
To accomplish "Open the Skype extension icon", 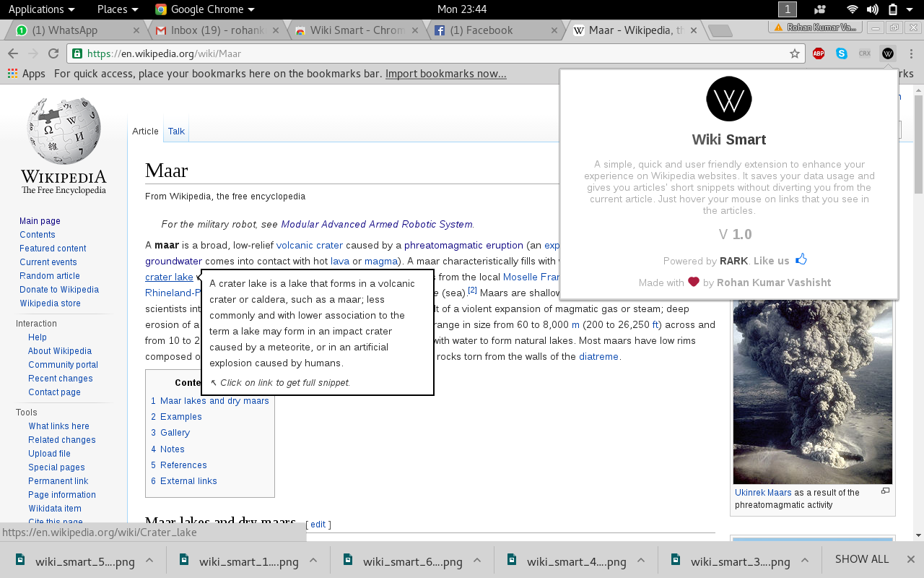I will (841, 53).
